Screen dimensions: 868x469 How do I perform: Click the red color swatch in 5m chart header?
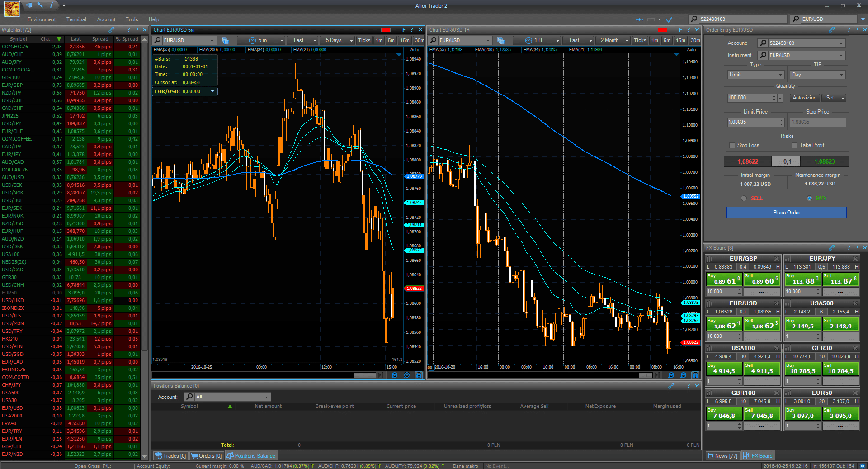coord(386,30)
